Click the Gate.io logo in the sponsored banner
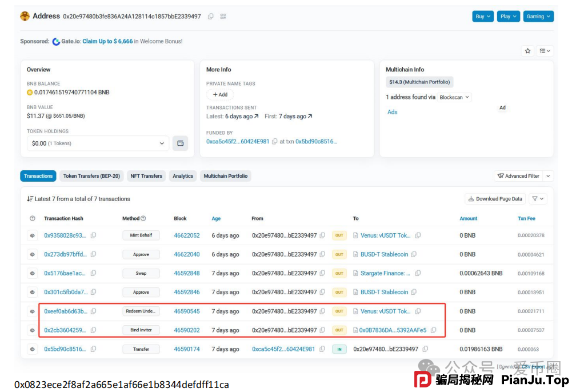Screen dimensions: 580x392 click(56, 41)
